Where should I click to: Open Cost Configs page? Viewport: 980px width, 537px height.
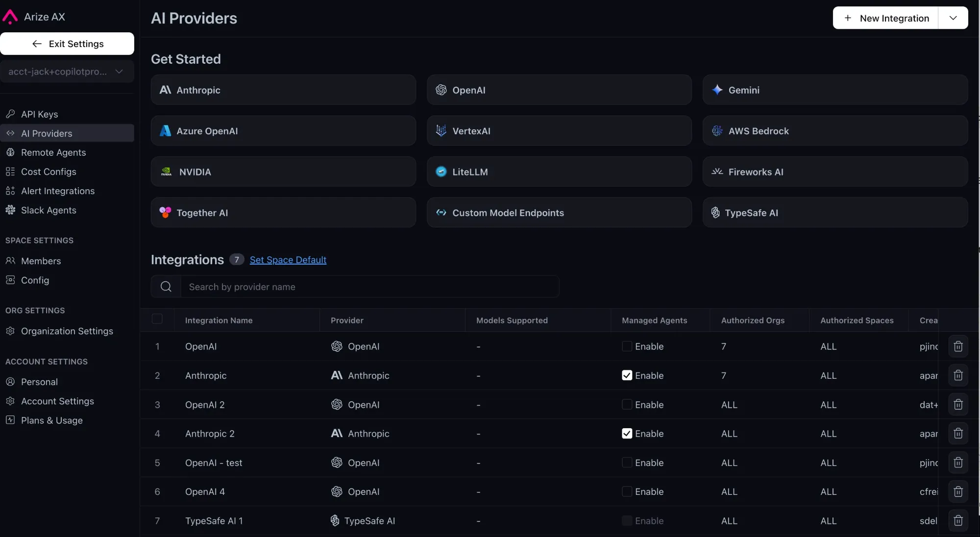pos(67,171)
